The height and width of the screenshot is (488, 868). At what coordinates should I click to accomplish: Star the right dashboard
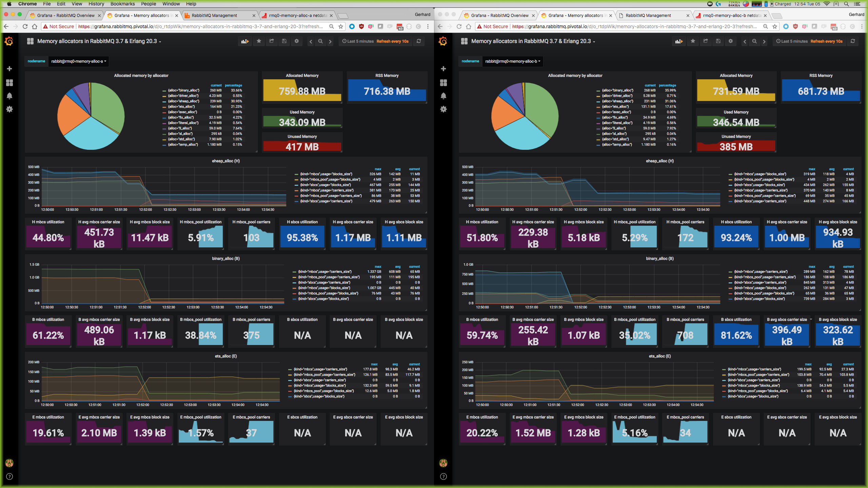point(693,41)
